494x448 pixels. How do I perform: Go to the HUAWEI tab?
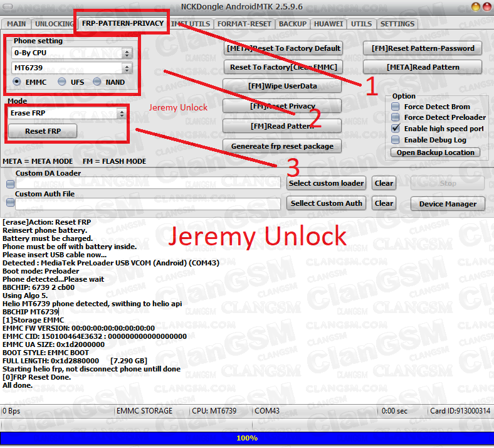point(328,24)
